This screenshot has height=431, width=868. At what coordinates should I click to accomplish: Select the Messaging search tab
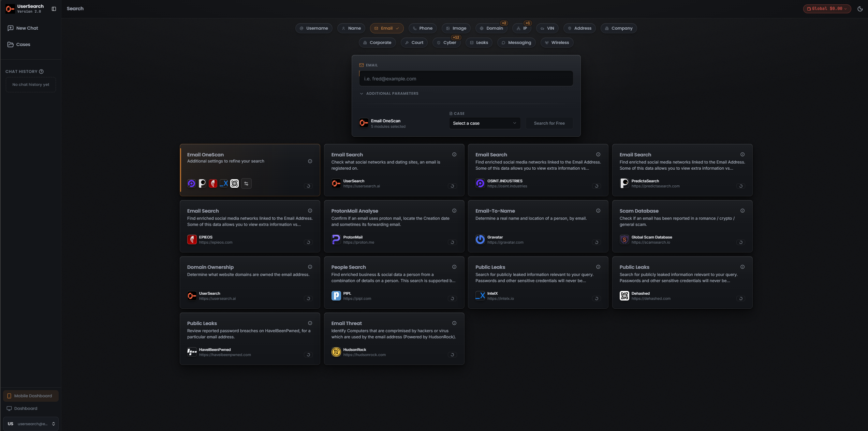point(516,43)
